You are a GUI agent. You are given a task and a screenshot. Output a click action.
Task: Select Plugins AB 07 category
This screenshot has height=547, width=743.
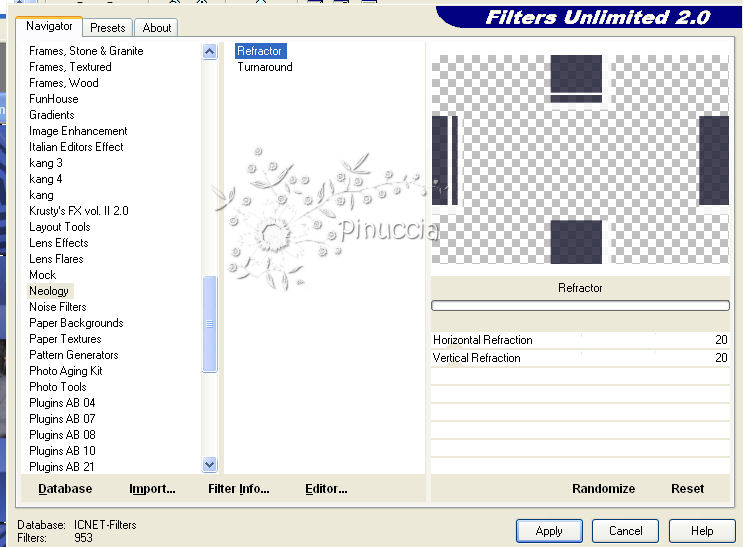tap(62, 419)
